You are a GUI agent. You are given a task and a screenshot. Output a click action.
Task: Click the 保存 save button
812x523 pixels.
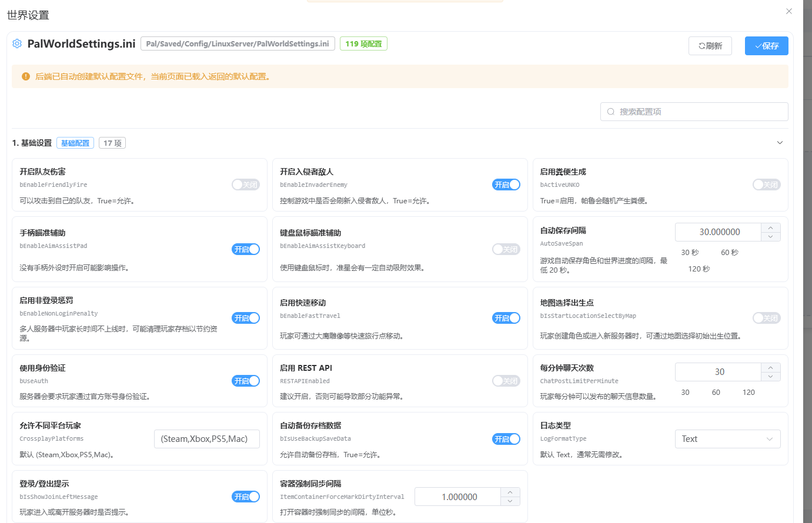tap(767, 46)
